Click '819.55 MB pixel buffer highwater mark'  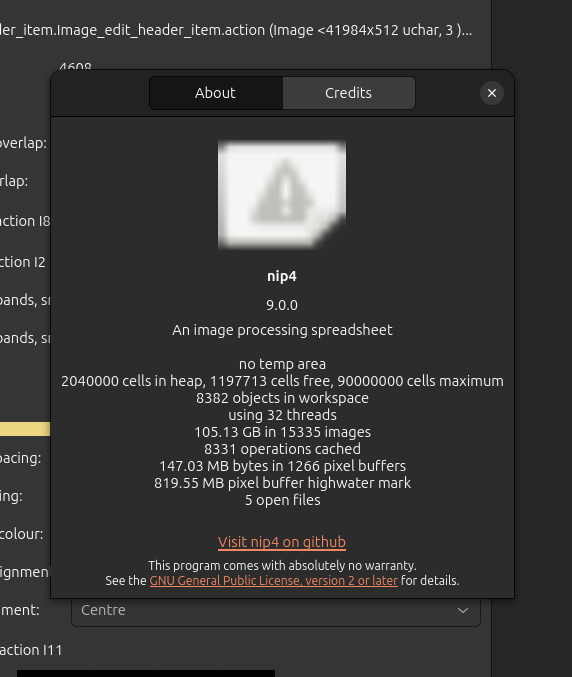[282, 483]
